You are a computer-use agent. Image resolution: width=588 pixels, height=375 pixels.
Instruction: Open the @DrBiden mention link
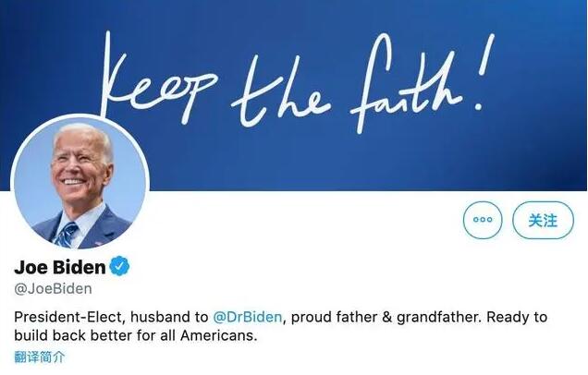pyautogui.click(x=248, y=317)
